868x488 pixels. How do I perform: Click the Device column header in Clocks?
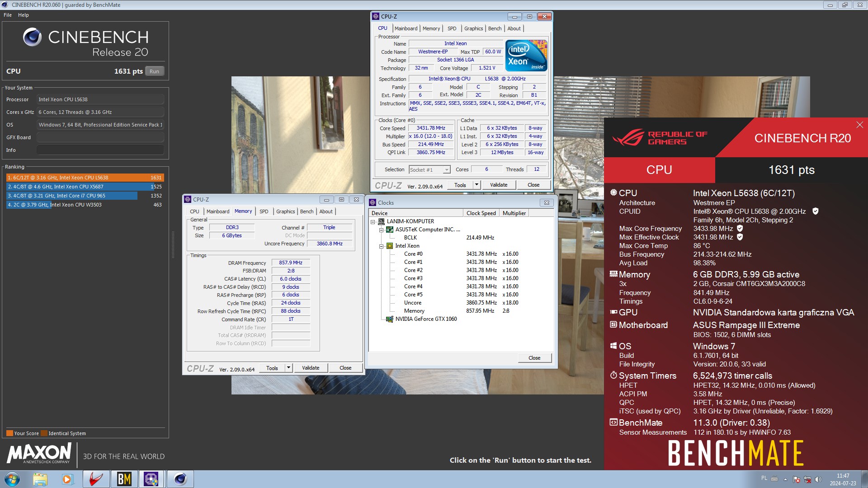(x=416, y=213)
